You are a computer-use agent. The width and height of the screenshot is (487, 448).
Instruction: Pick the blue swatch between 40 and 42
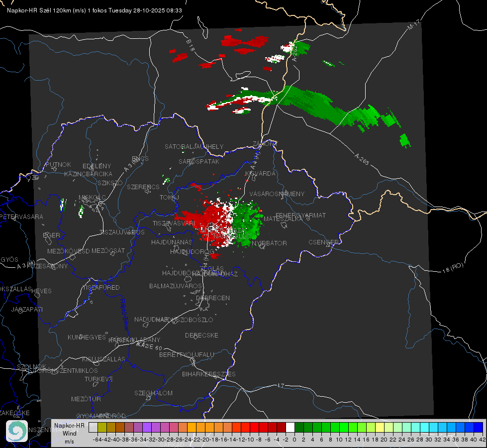[x=479, y=428]
